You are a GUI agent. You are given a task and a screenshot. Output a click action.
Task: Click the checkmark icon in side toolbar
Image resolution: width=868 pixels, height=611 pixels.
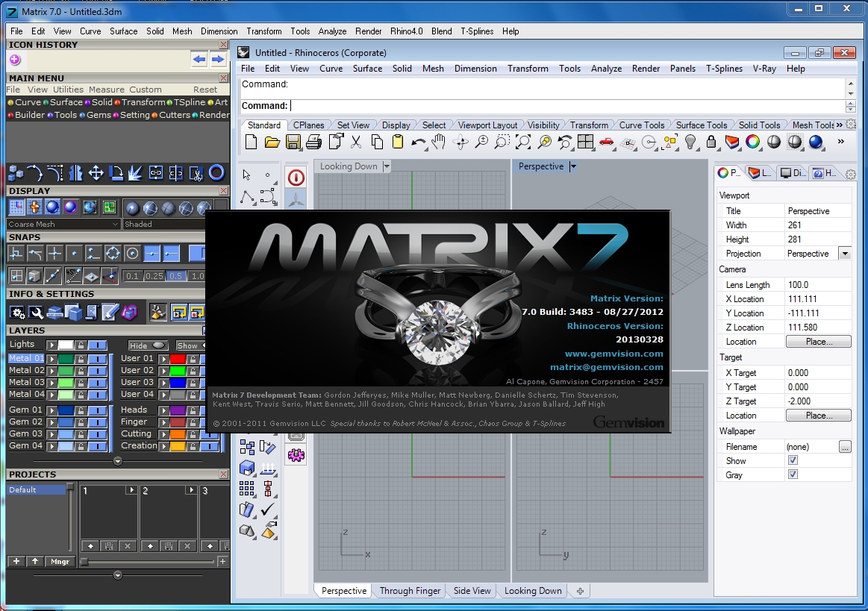point(268,509)
